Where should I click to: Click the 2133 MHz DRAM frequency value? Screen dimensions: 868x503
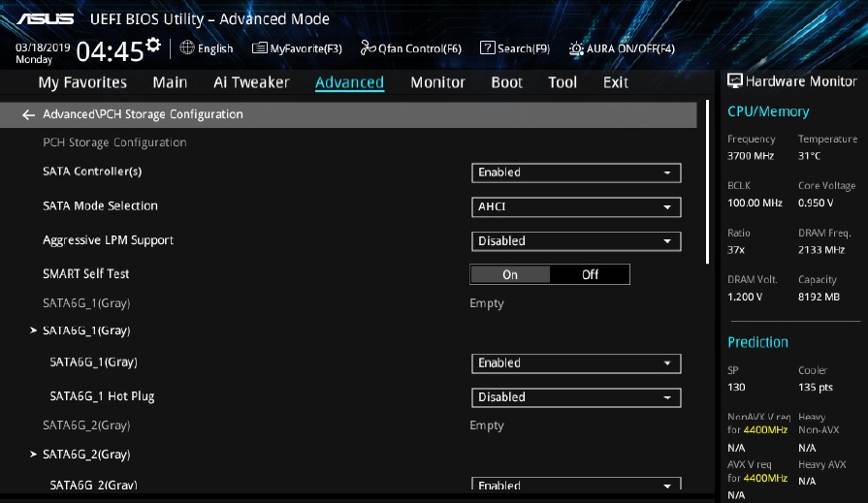(821, 250)
